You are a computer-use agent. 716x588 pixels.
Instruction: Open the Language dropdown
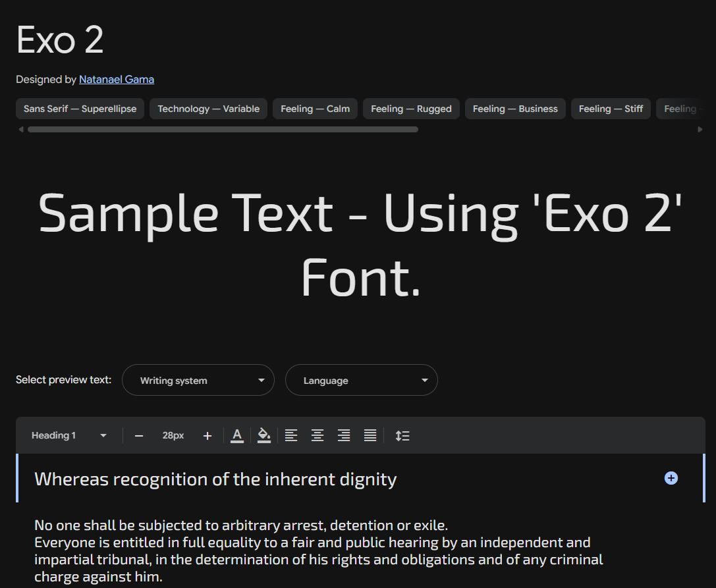[x=361, y=380]
